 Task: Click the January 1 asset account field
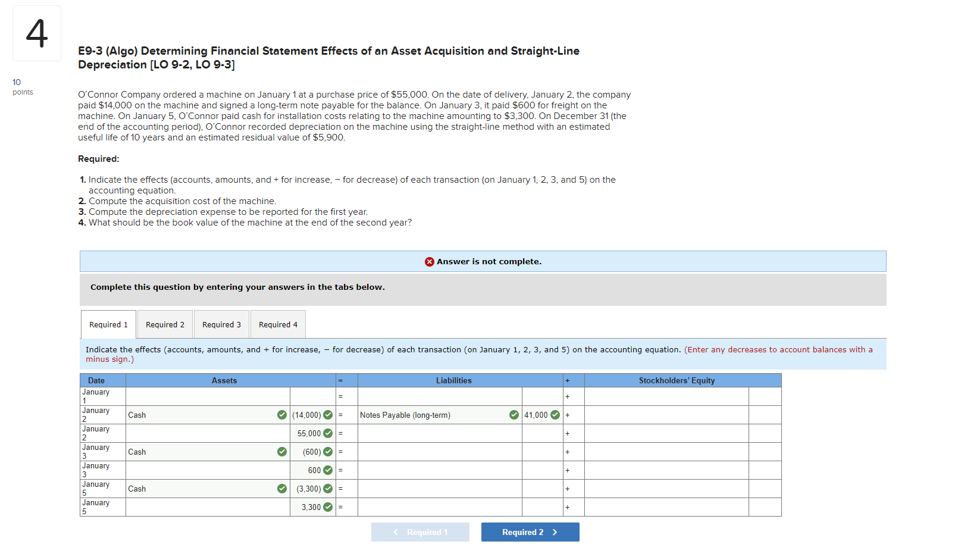tap(208, 396)
